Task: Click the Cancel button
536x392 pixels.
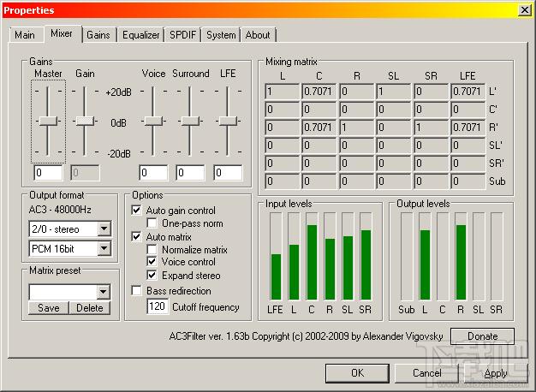Action: pyautogui.click(x=427, y=373)
